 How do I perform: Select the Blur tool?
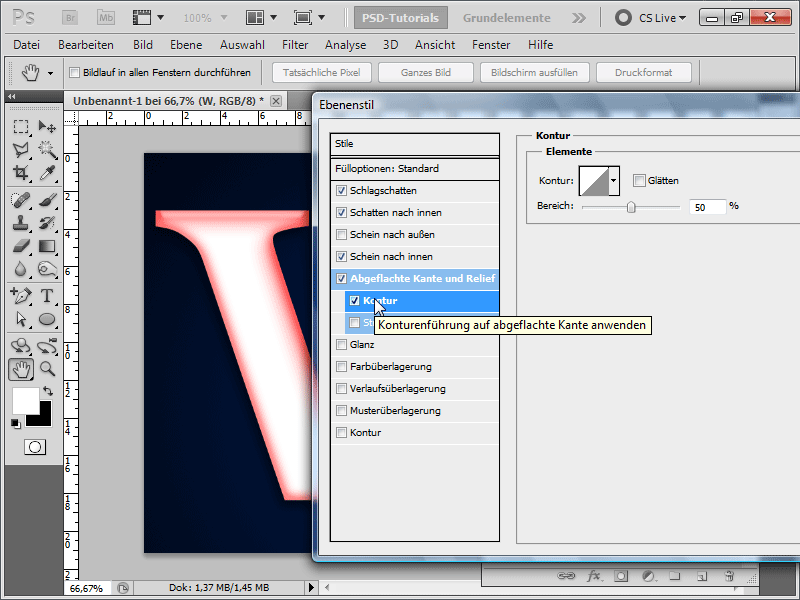tap(21, 269)
